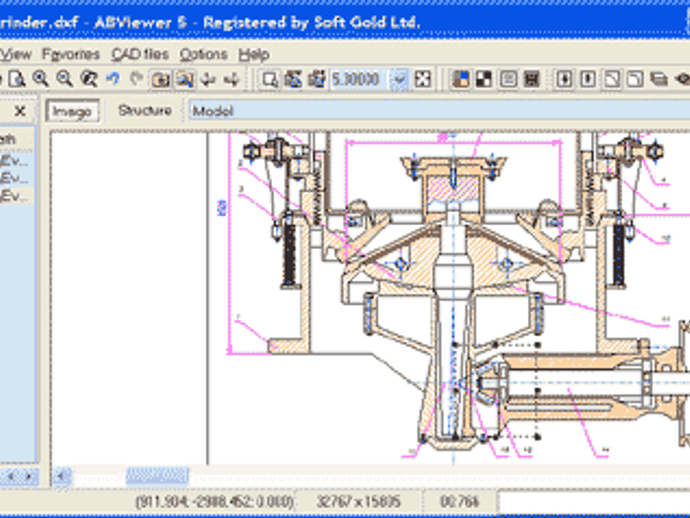Open the Favorites menu
The width and height of the screenshot is (690, 518).
pyautogui.click(x=71, y=55)
